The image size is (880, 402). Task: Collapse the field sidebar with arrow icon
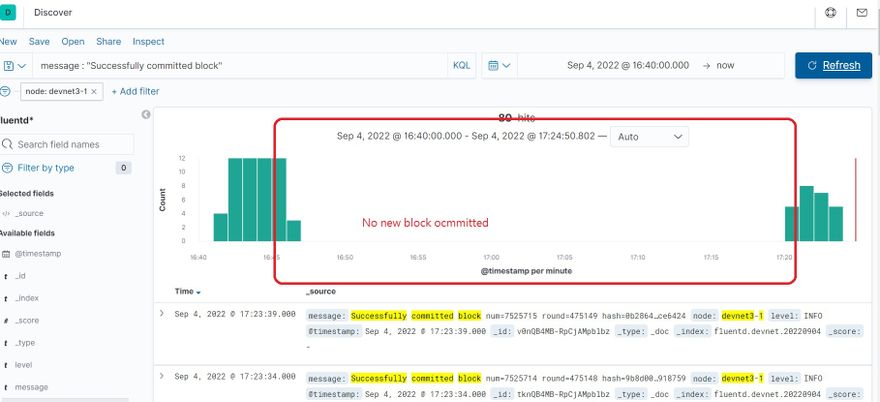pyautogui.click(x=146, y=115)
